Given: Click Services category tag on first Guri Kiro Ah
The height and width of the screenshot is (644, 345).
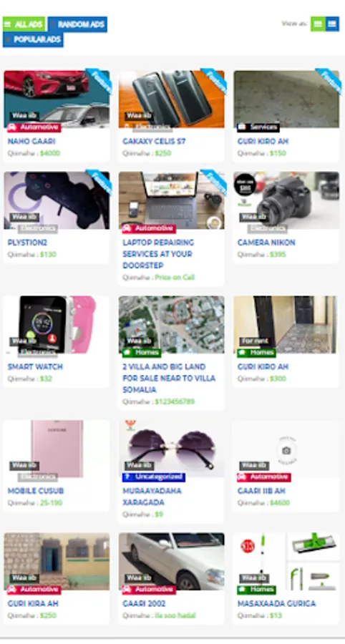Looking at the screenshot, I should click(x=258, y=128).
